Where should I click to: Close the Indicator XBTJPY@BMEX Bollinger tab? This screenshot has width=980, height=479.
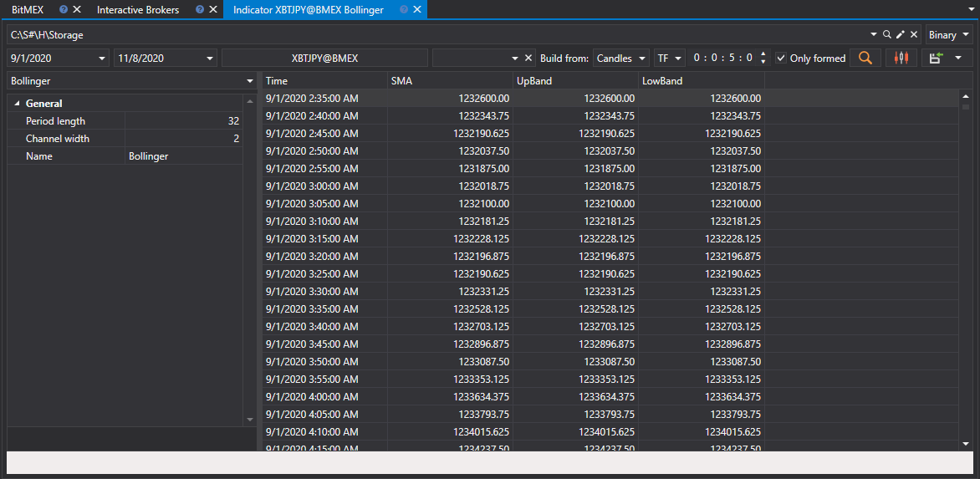(x=417, y=9)
